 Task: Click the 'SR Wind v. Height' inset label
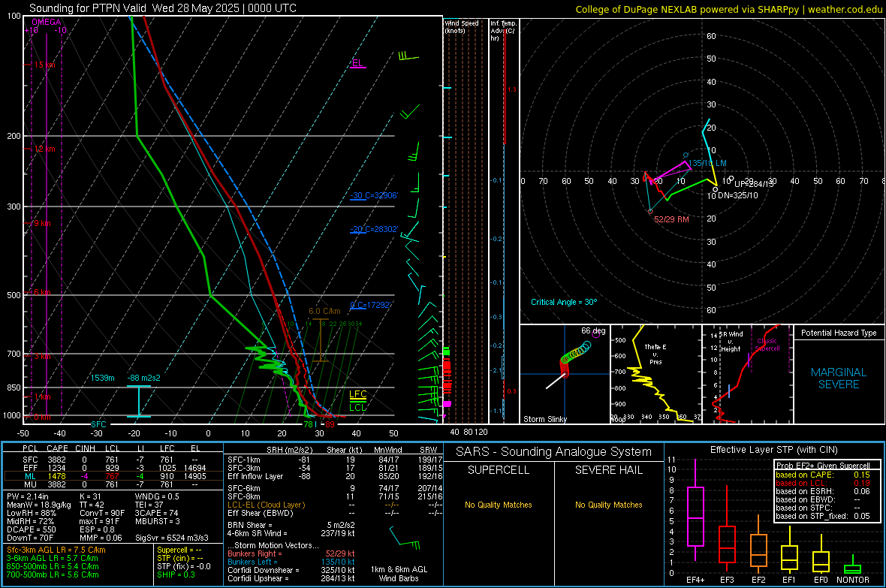[x=730, y=342]
